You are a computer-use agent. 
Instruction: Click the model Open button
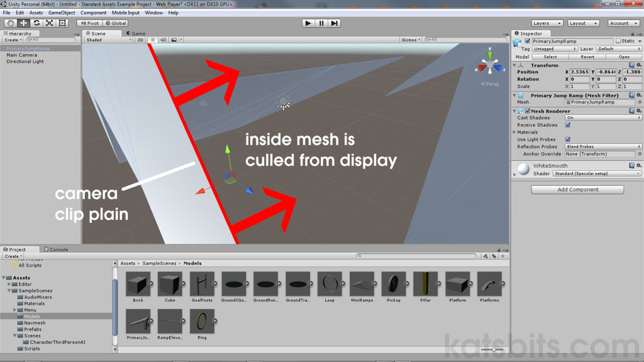(x=624, y=57)
